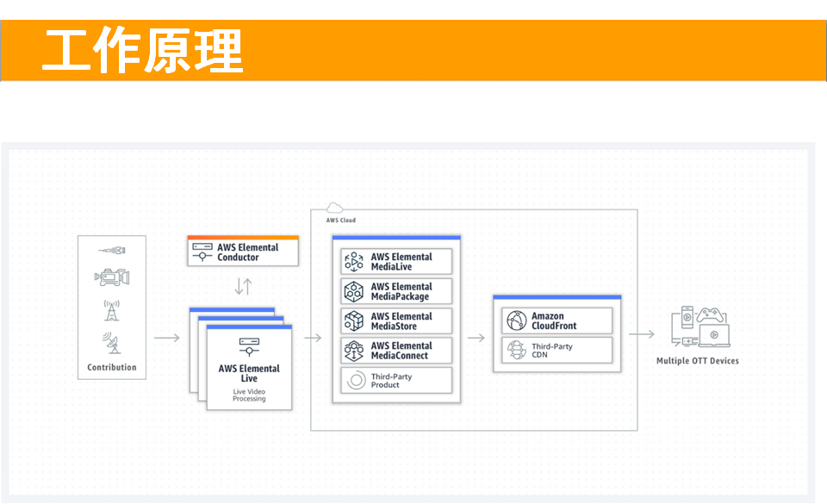Screen dimensions: 827x504
Task: Select the "AWS Elemental Live" heading
Action: click(249, 373)
